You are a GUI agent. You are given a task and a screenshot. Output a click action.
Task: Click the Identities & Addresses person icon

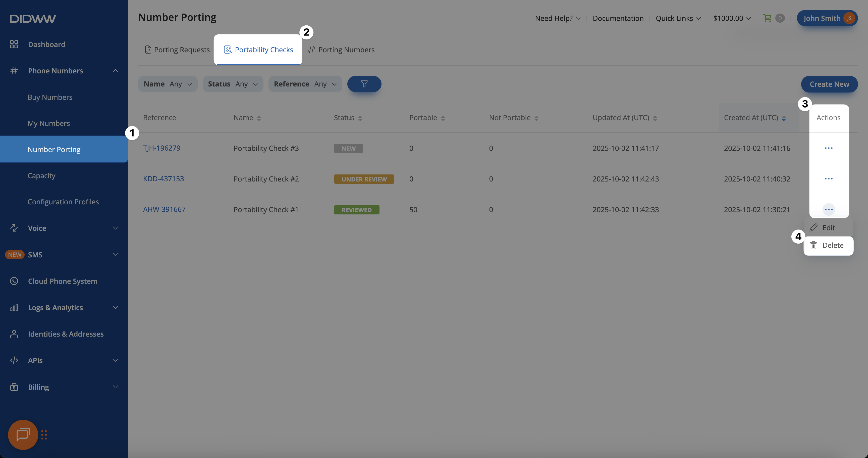coord(14,334)
